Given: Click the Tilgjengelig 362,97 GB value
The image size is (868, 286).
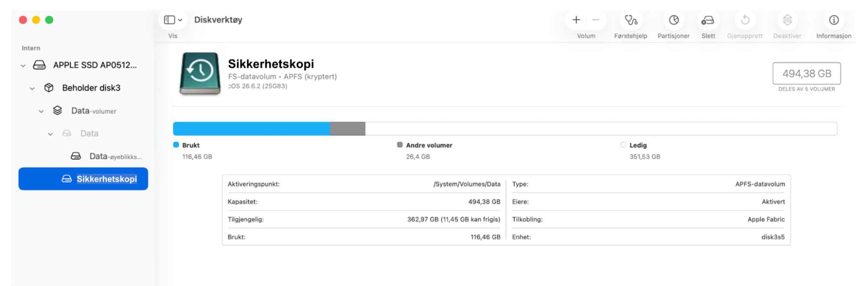Looking at the screenshot, I should click(454, 219).
